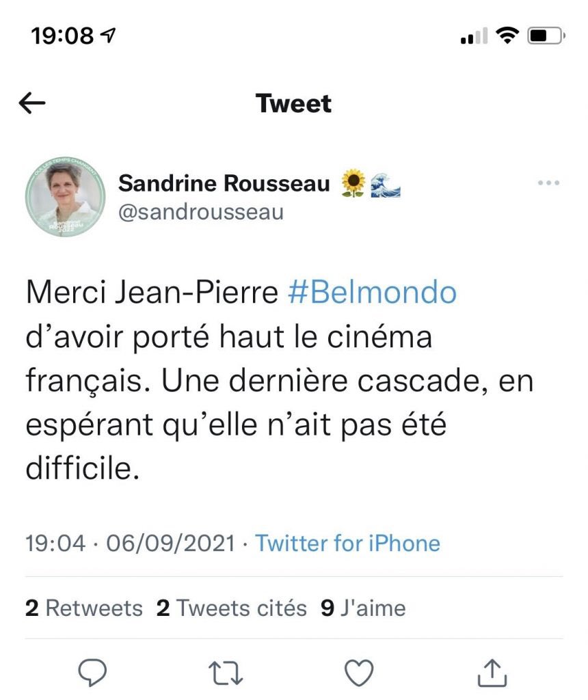Like the tweet with the heart icon
This screenshot has height=700, width=588.
358,674
